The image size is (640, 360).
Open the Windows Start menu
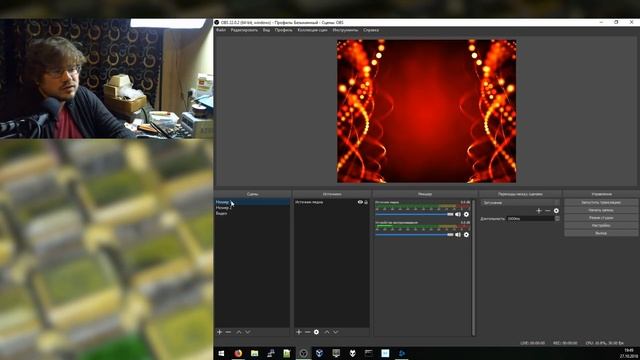click(x=221, y=353)
